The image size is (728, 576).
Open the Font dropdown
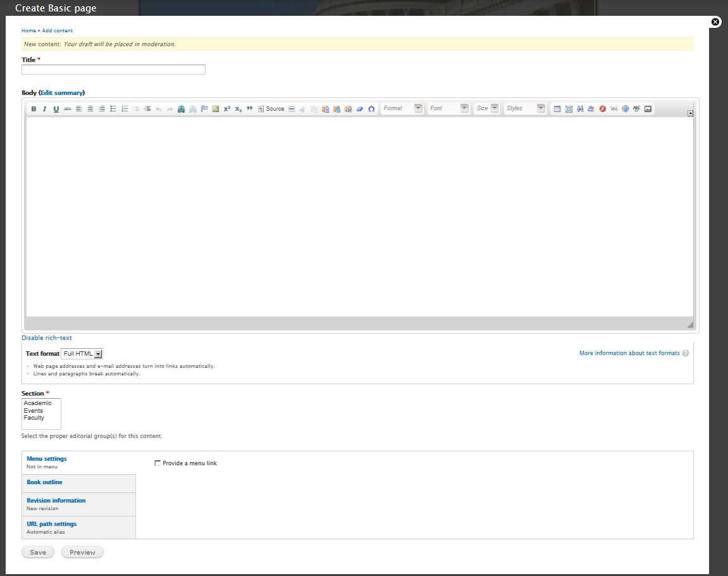[x=448, y=108]
